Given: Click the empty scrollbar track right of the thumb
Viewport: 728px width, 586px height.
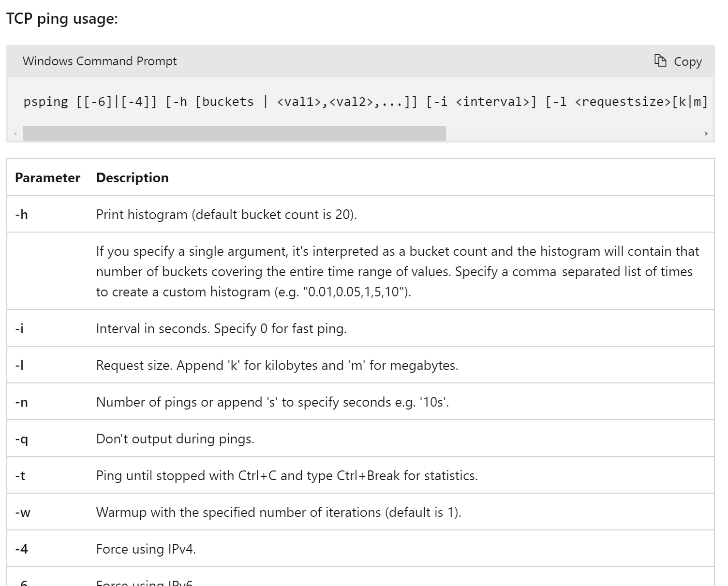Looking at the screenshot, I should pos(571,133).
